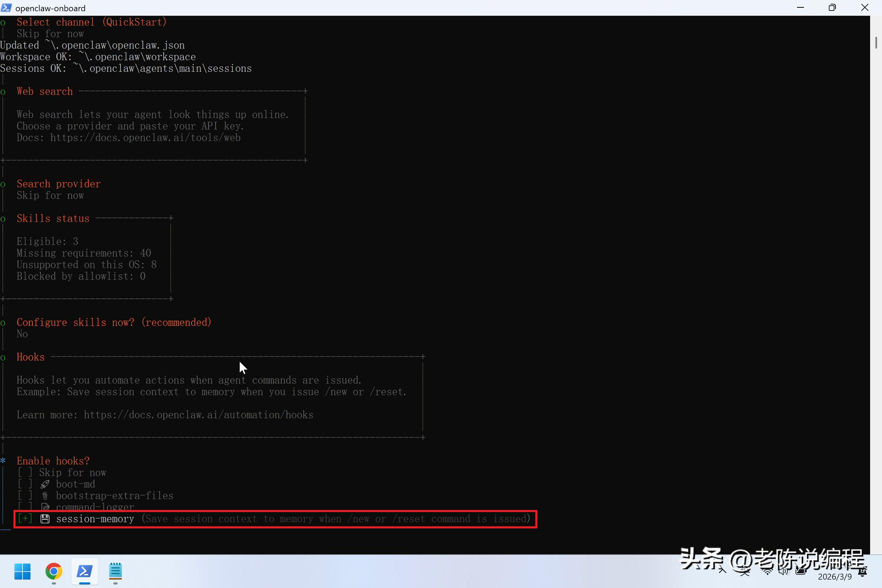Restore down the openclaw-onboard window
The image size is (882, 588).
tap(832, 8)
